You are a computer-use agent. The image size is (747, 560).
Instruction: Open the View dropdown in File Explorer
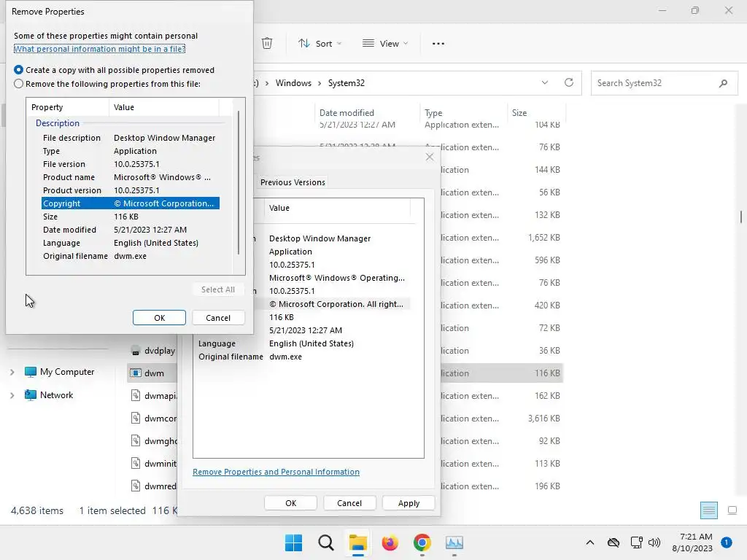click(x=385, y=43)
